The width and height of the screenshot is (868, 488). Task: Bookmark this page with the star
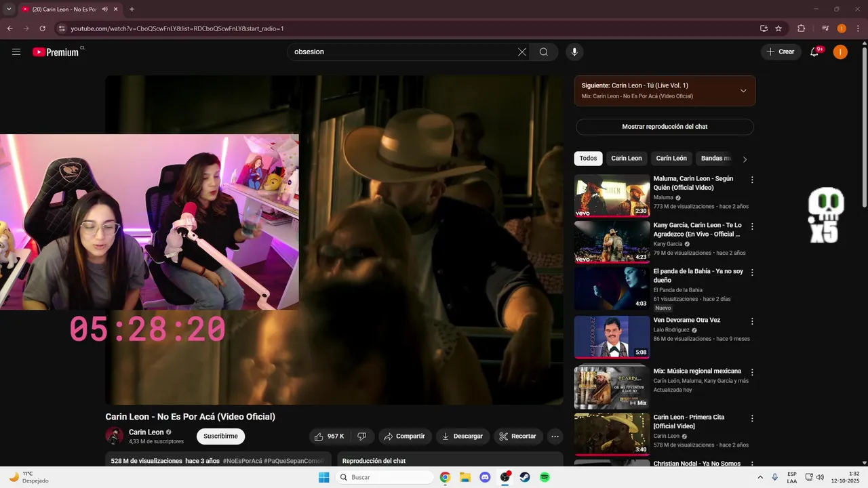[x=778, y=28]
